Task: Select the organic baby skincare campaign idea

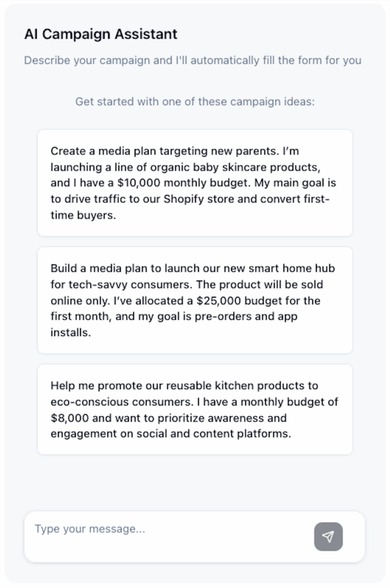Action: 195,183
